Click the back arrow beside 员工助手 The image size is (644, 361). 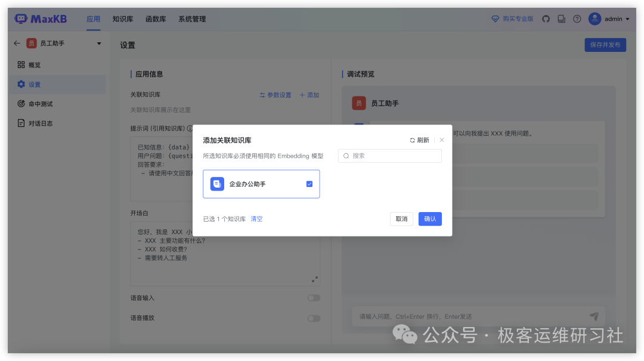[x=17, y=43]
